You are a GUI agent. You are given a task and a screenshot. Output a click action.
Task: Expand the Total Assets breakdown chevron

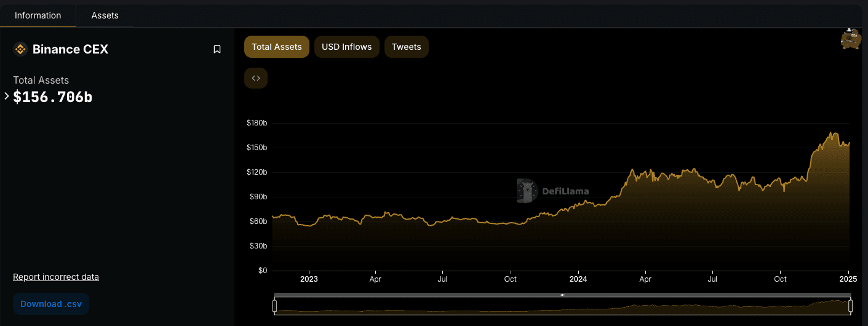[x=7, y=96]
